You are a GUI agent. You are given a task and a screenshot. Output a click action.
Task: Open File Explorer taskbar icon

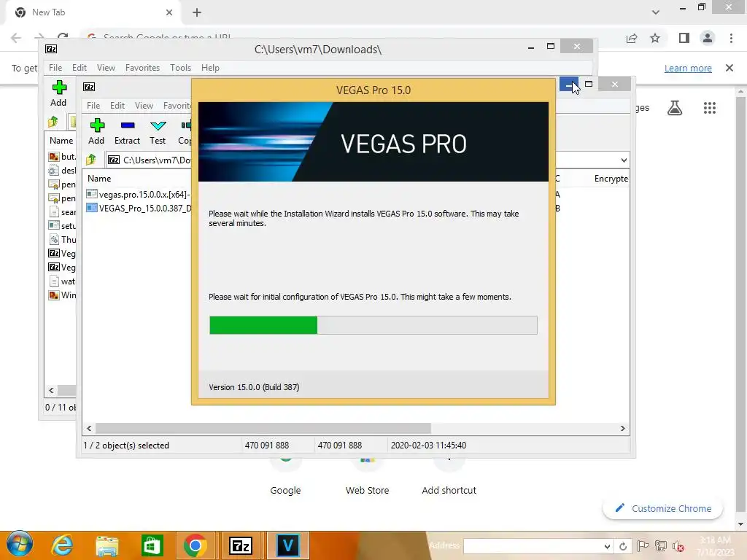[107, 545]
